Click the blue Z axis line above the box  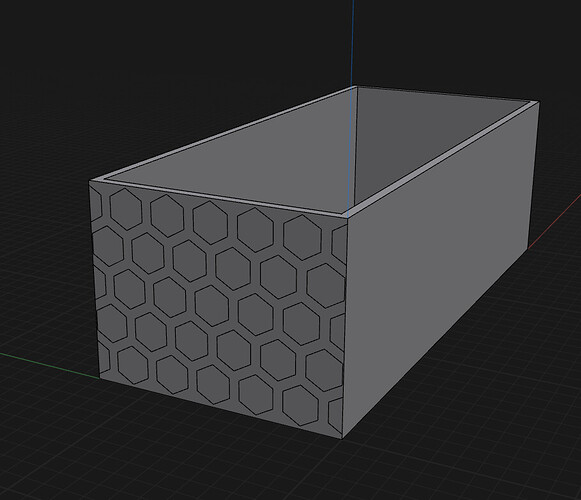pos(352,43)
